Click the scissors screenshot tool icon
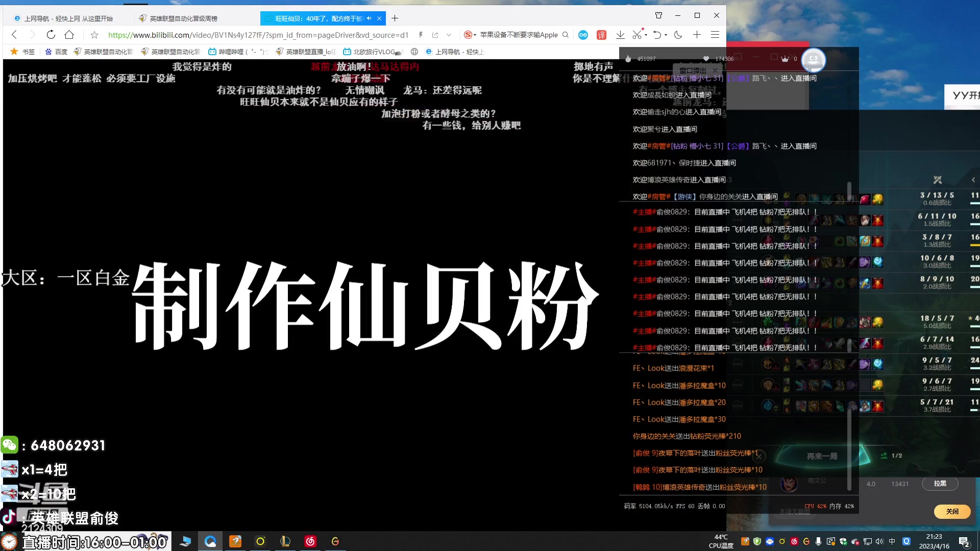980x551 pixels. [636, 35]
